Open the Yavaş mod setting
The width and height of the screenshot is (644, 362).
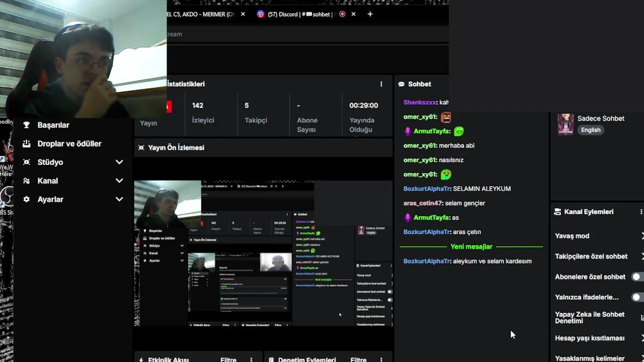(x=599, y=236)
